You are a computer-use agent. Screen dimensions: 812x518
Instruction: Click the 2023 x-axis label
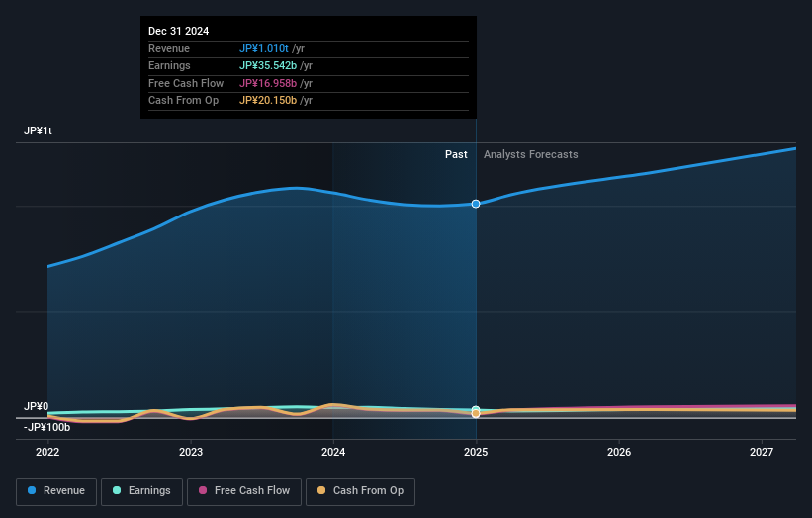click(x=191, y=452)
